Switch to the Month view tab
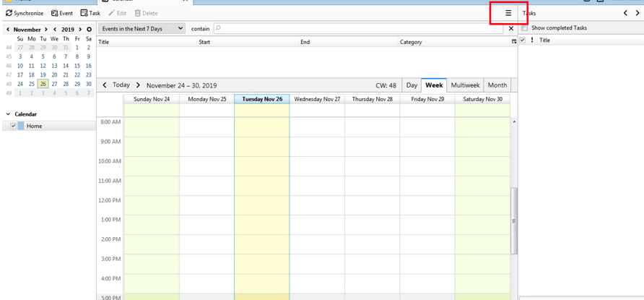This screenshot has height=300, width=644. pyautogui.click(x=497, y=85)
